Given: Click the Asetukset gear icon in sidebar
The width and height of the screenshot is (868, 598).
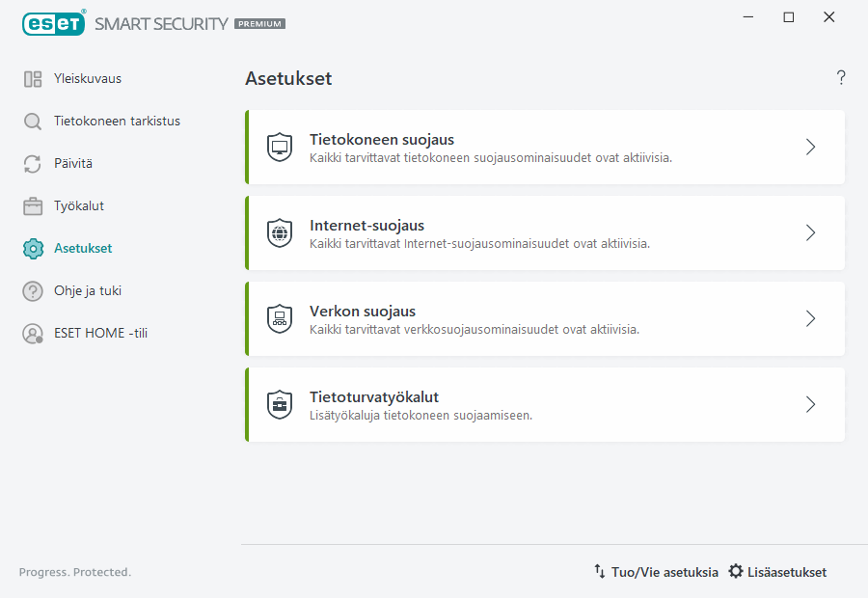Looking at the screenshot, I should coord(33,248).
